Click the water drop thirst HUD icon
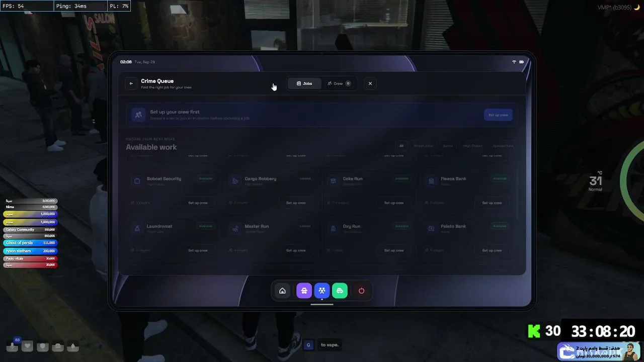The height and width of the screenshot is (362, 644). pos(73,346)
